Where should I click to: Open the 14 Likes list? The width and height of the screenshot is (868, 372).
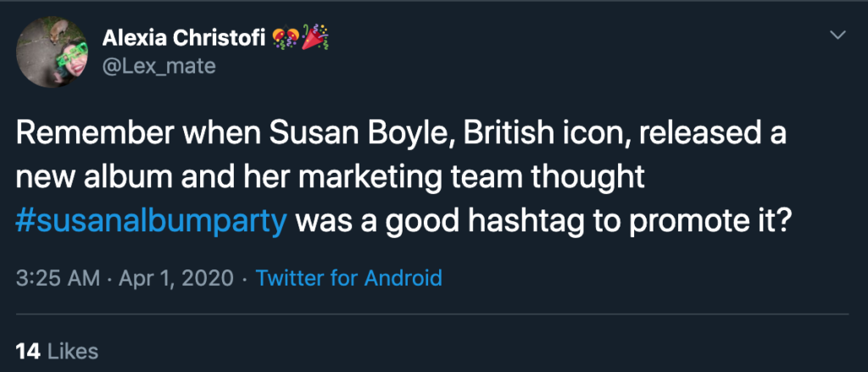click(57, 350)
